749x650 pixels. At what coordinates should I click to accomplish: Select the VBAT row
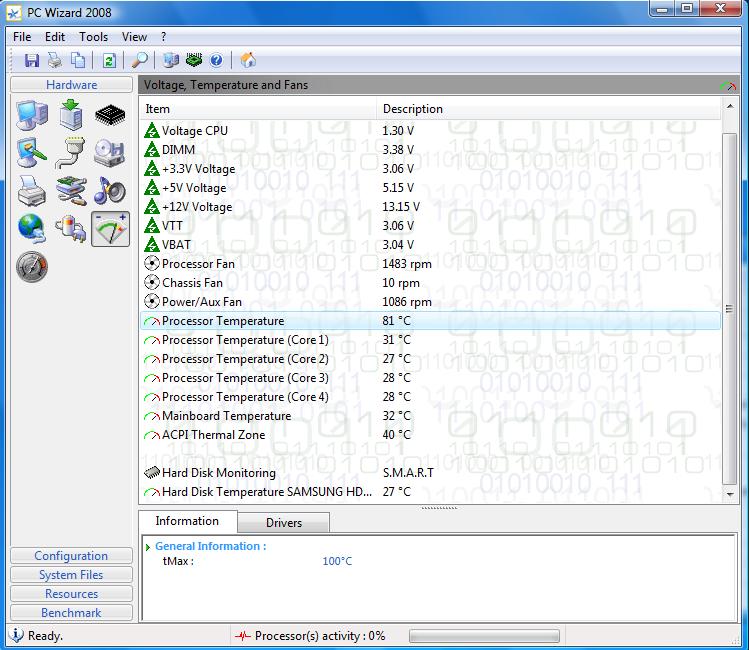tap(430, 245)
